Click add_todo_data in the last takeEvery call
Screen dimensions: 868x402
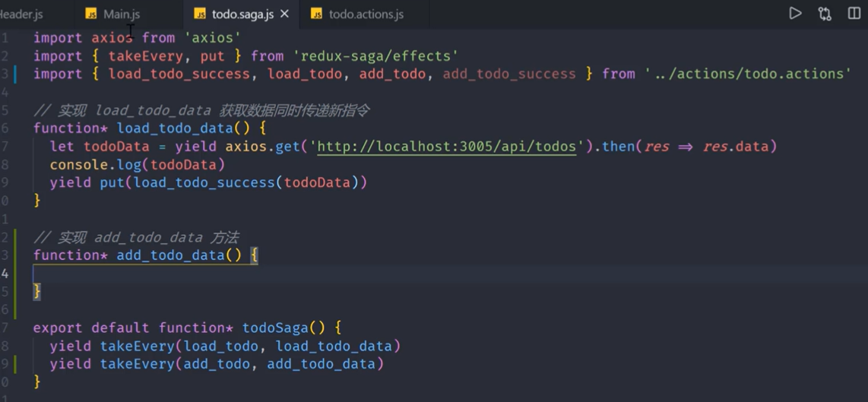pyautogui.click(x=321, y=365)
